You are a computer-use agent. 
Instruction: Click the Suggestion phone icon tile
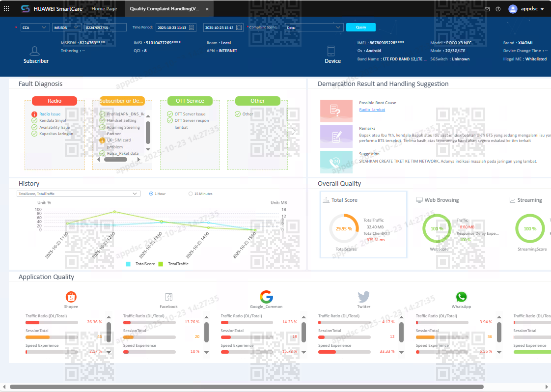(336, 162)
